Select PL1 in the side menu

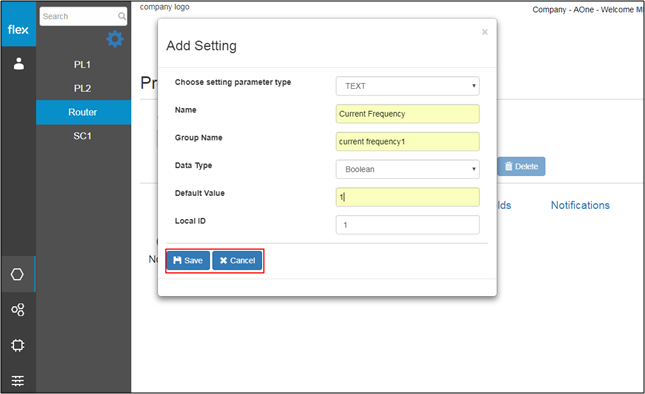pos(83,65)
